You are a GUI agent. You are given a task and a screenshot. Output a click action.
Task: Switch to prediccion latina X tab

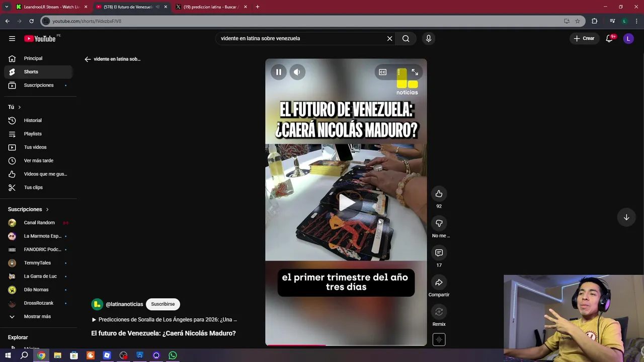[x=211, y=7]
